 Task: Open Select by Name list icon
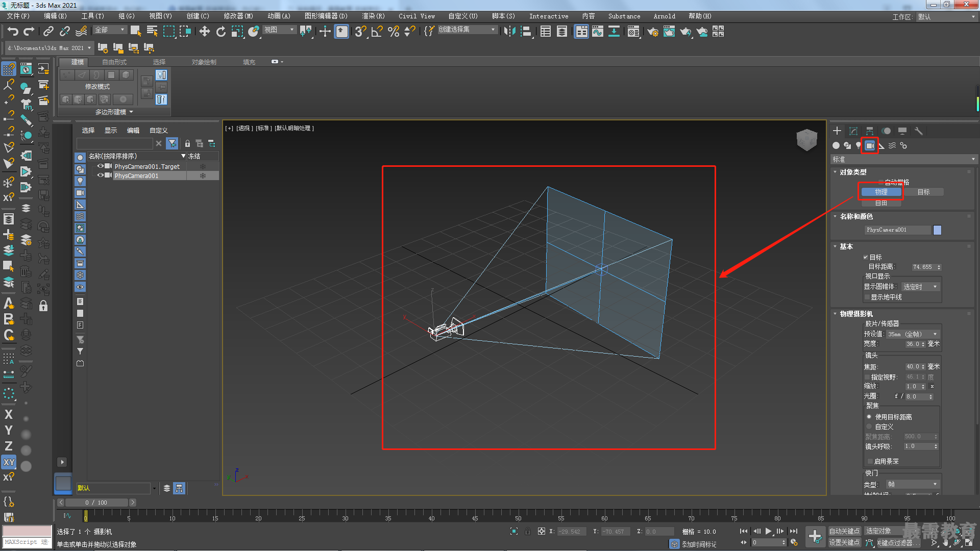(152, 32)
